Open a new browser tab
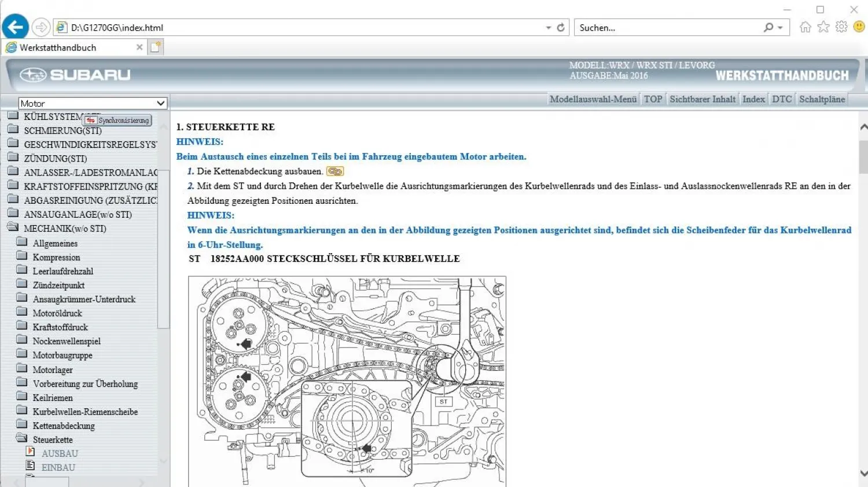This screenshot has height=487, width=868. pyautogui.click(x=155, y=47)
